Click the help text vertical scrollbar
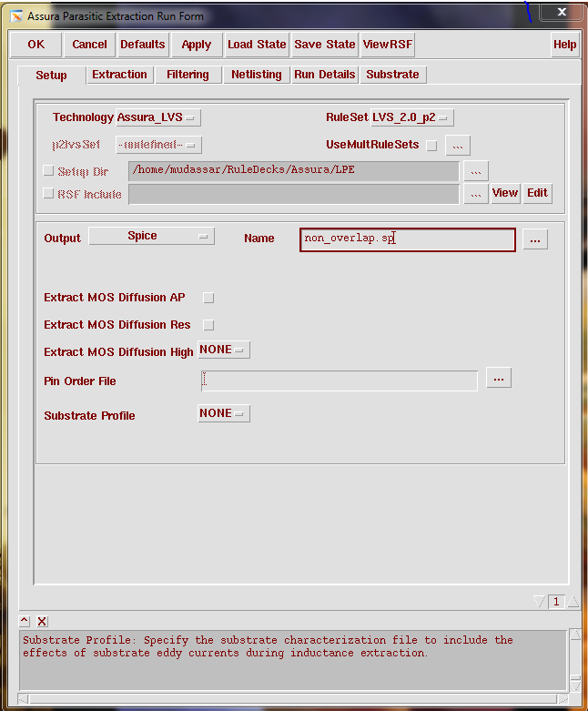 pyautogui.click(x=575, y=661)
